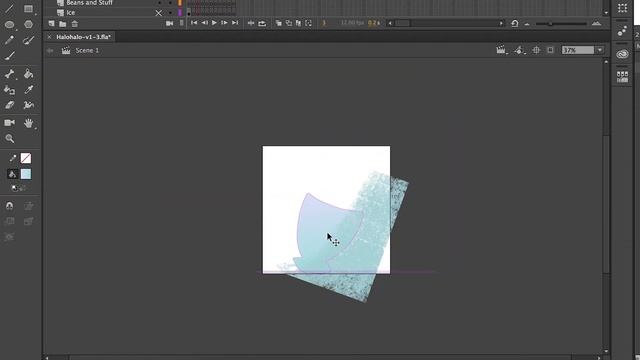
Task: Open the light blue fill color swatch
Action: coord(26,174)
